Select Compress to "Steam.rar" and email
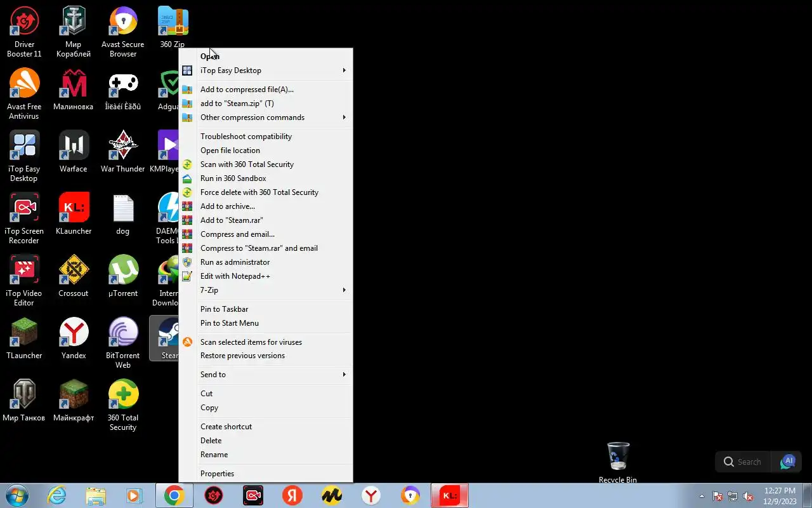The height and width of the screenshot is (508, 812). [266, 248]
